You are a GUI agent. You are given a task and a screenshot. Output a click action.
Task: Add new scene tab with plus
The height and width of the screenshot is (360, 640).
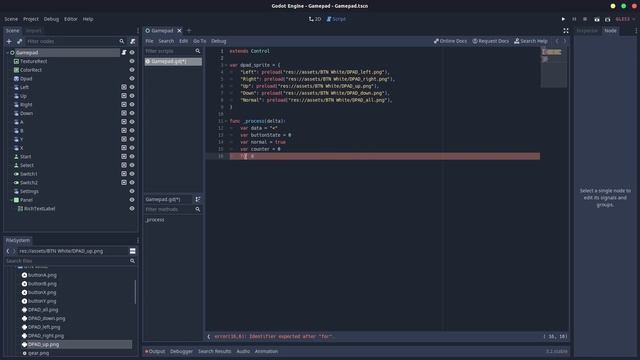coord(189,31)
